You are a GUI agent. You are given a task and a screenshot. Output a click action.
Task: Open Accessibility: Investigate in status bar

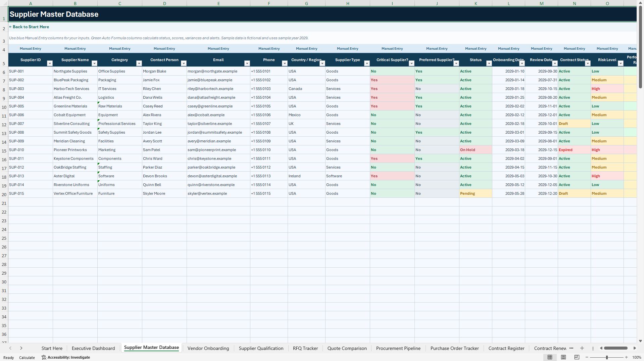(x=66, y=357)
